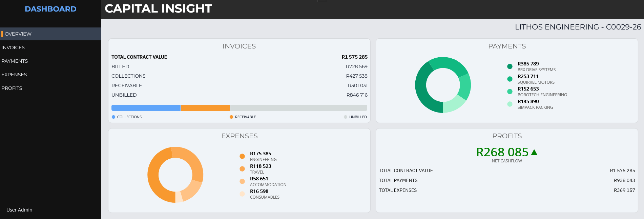Image resolution: width=644 pixels, height=219 pixels.
Task: Toggle the Receivable legend item
Action: pos(243,117)
